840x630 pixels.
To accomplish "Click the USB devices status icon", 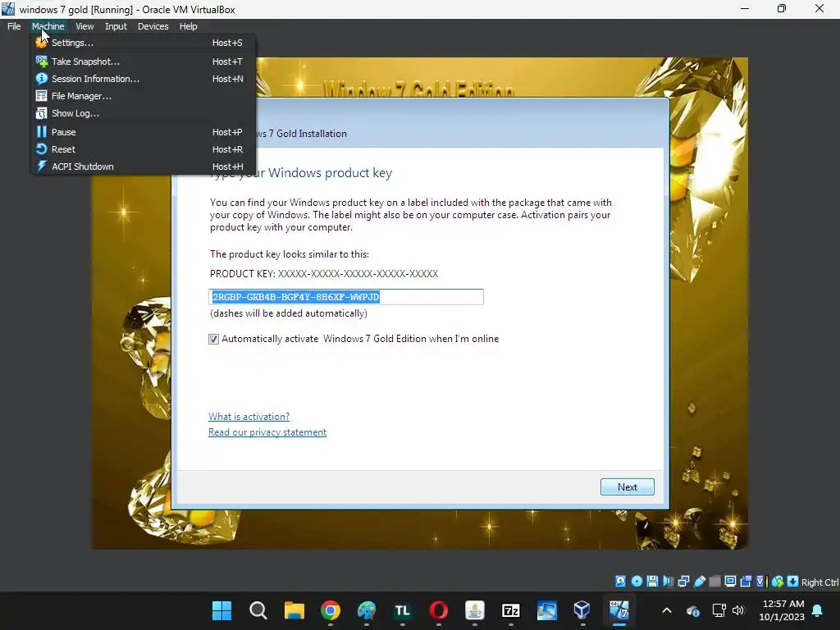I will coord(699,582).
